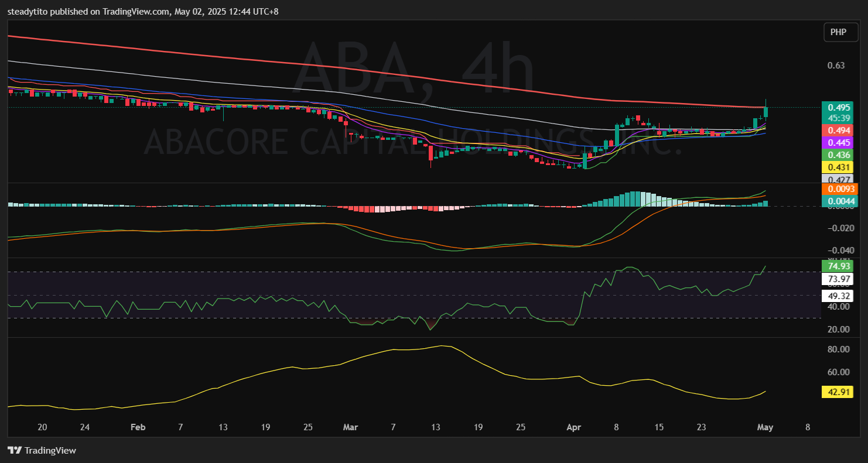868x463 pixels.
Task: Click the 60.00 axis value in bottom pane
Action: tap(839, 372)
